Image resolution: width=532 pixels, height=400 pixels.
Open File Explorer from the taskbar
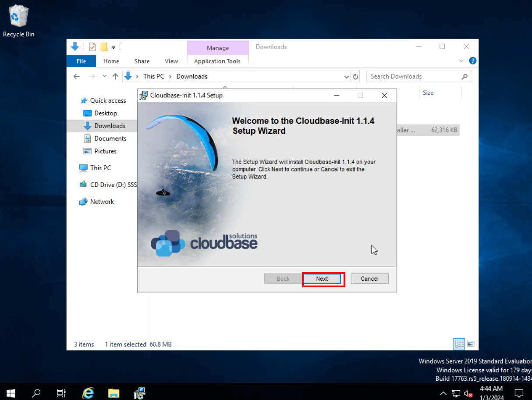[114, 393]
